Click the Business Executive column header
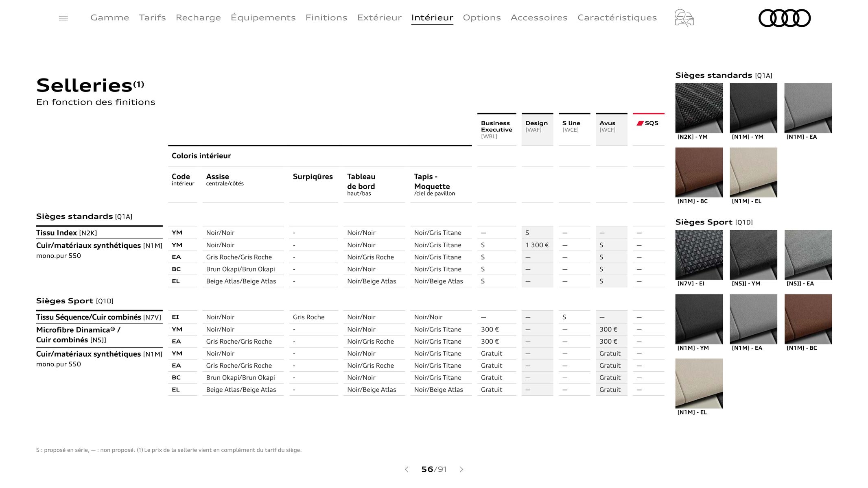 coord(496,129)
